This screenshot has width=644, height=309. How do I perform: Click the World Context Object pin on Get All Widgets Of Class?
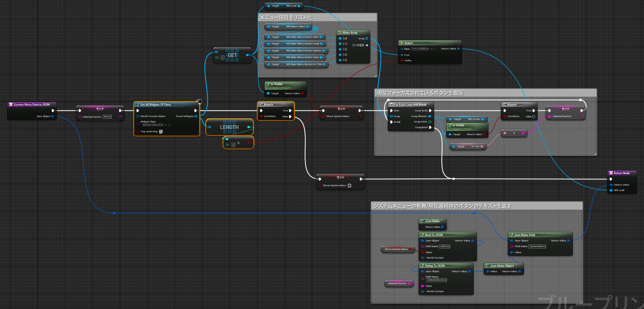pyautogui.click(x=138, y=116)
